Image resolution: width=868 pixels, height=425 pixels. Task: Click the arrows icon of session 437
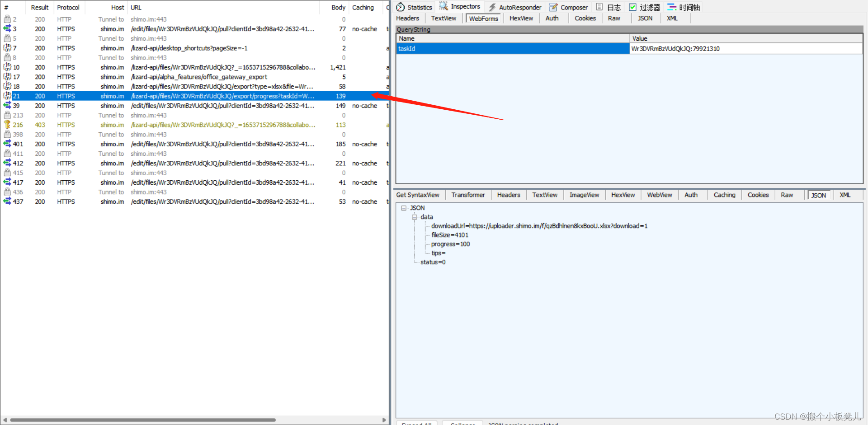click(7, 201)
